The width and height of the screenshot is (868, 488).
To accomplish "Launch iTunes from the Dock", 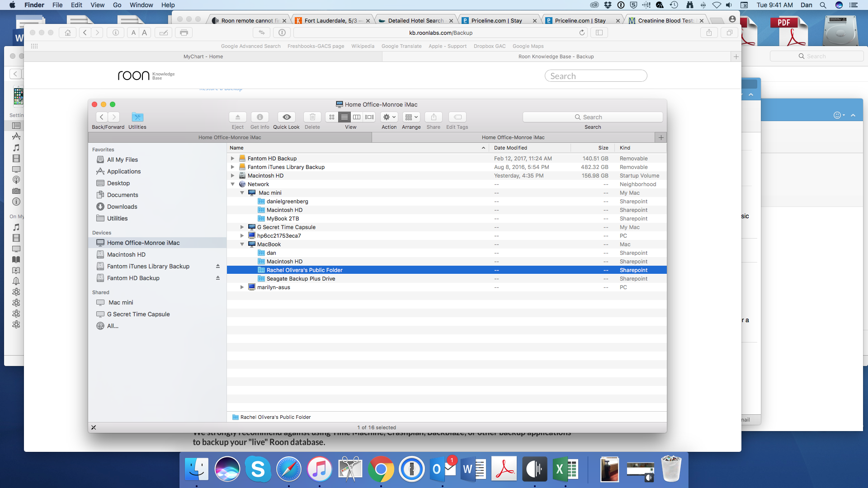I will (x=319, y=469).
